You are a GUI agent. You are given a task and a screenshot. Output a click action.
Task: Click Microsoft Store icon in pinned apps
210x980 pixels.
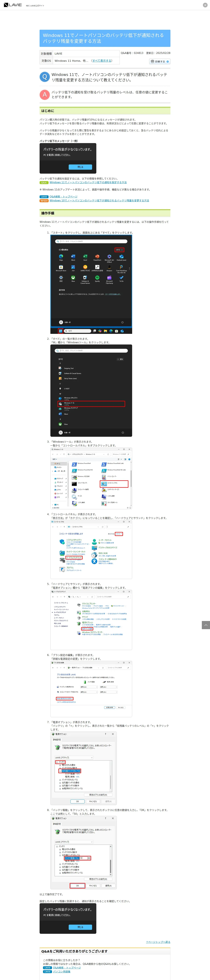pyautogui.click(x=61, y=267)
